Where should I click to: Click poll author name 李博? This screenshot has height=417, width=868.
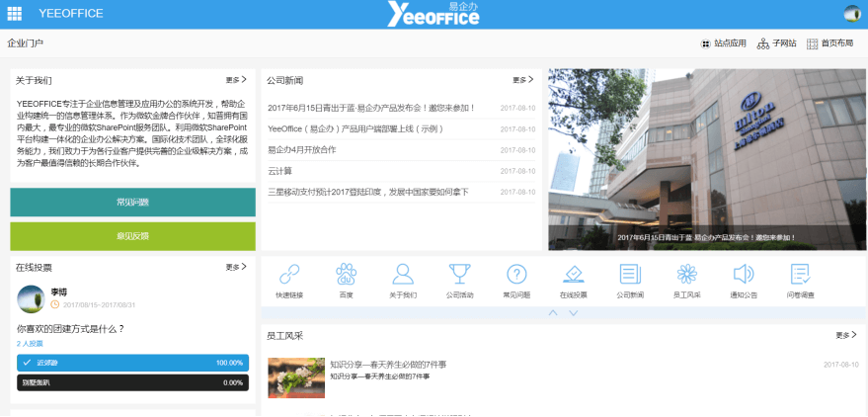pyautogui.click(x=59, y=292)
